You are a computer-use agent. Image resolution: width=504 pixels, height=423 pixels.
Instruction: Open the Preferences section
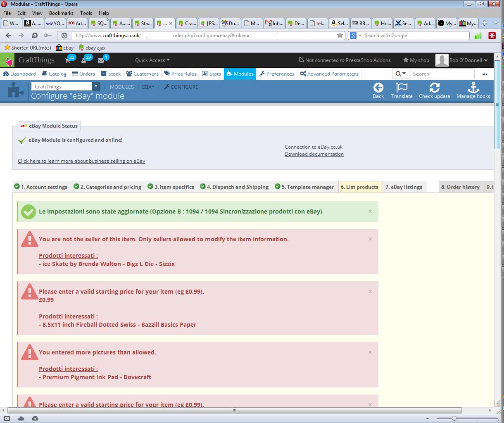[277, 74]
